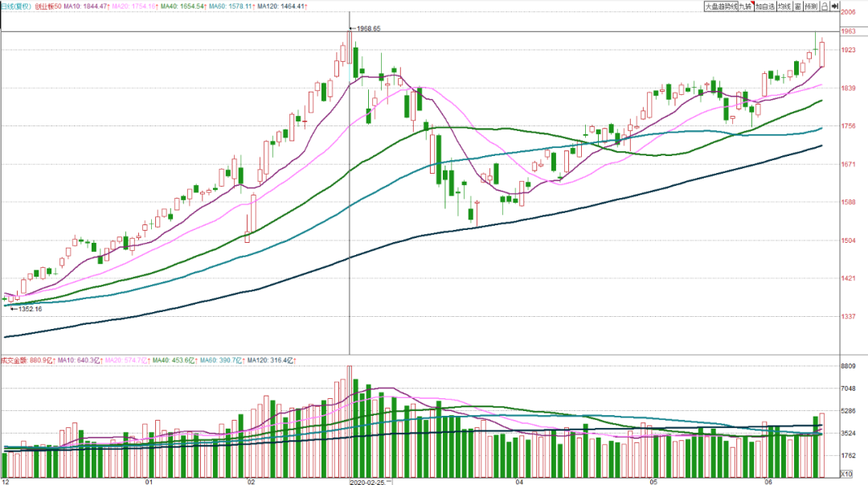Select the 日线(复权) period label

[x=16, y=6]
